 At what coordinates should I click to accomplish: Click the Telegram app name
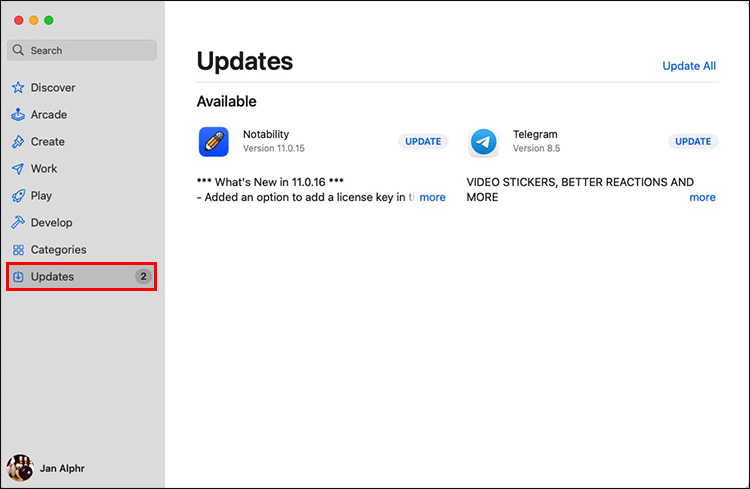535,134
